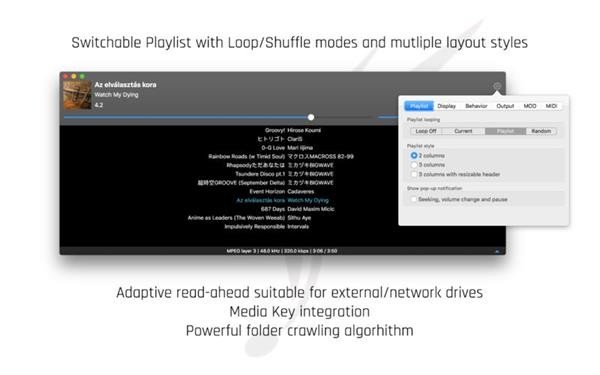The width and height of the screenshot is (600, 375).
Task: Open the MOD tab
Action: click(530, 106)
